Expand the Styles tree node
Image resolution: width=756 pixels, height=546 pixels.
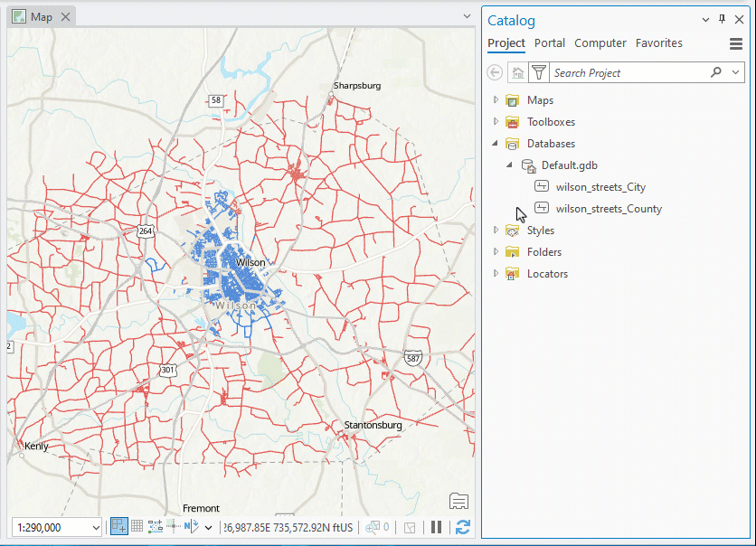pyautogui.click(x=495, y=230)
